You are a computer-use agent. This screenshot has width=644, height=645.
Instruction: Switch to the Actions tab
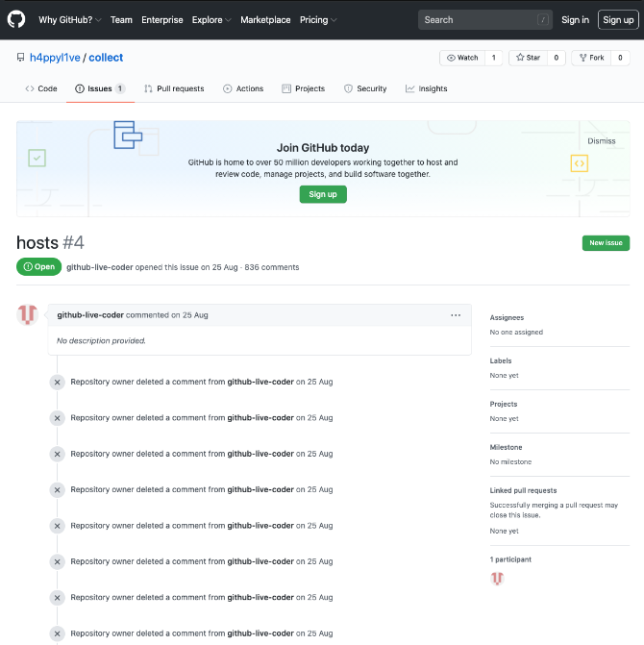click(243, 88)
